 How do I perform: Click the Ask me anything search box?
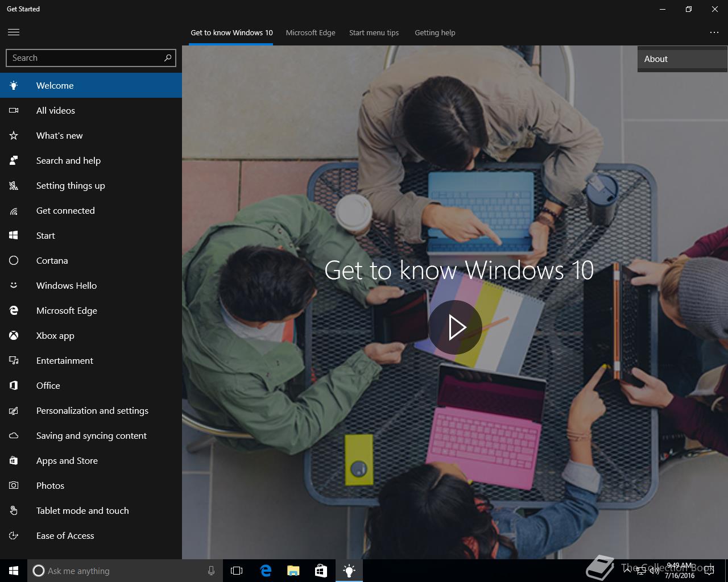click(x=124, y=571)
